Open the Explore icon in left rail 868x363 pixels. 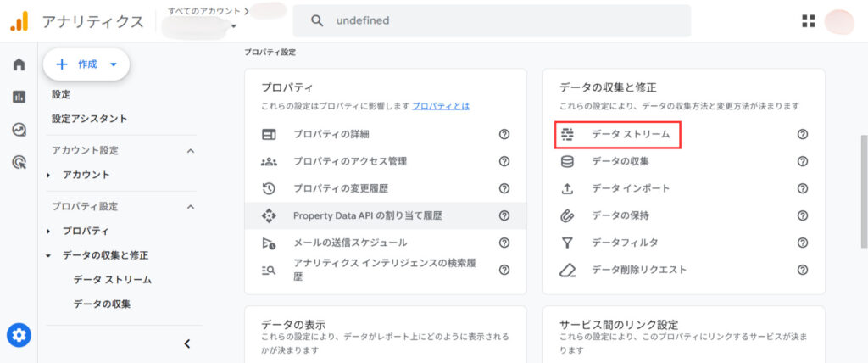[19, 130]
